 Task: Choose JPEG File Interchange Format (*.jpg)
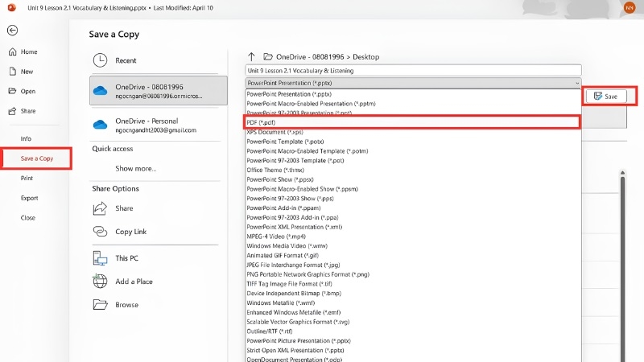point(413,265)
